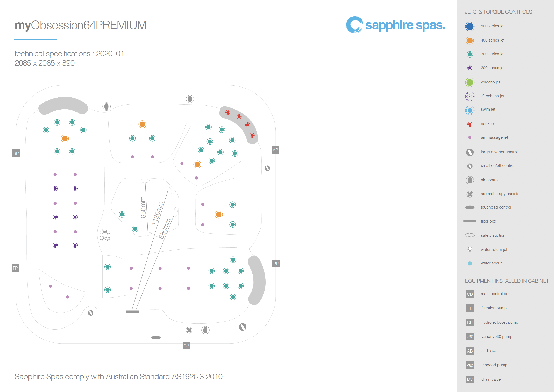Select the FP filtration pump marker on spa diagram
The height and width of the screenshot is (392, 554).
click(15, 268)
